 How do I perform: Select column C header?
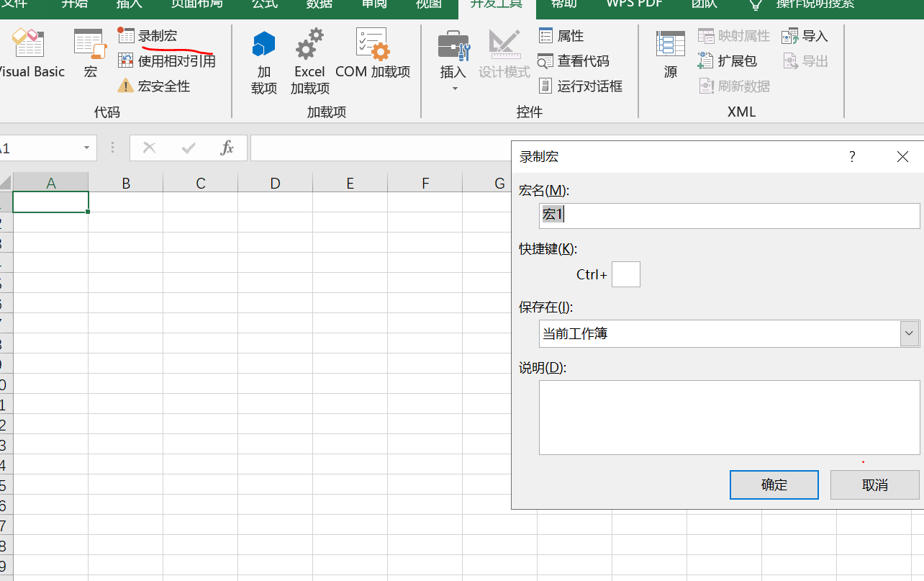click(201, 183)
